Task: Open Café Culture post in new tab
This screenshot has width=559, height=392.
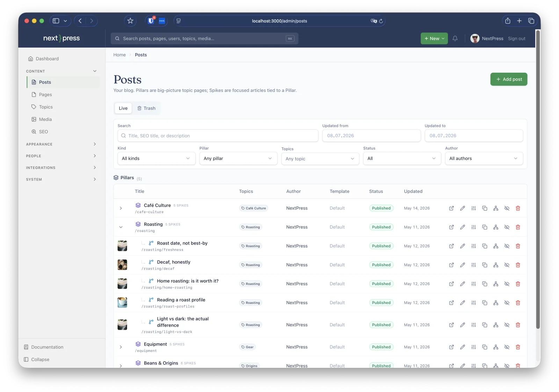Action: [x=451, y=208]
